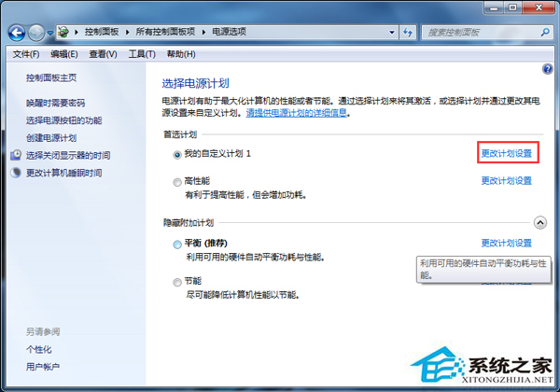Refresh the page with refresh icon
The image size is (560, 392).
pyautogui.click(x=408, y=33)
